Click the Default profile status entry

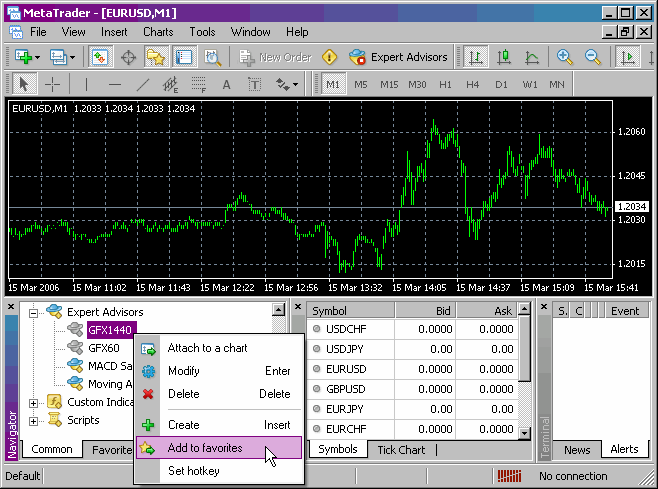point(23,476)
